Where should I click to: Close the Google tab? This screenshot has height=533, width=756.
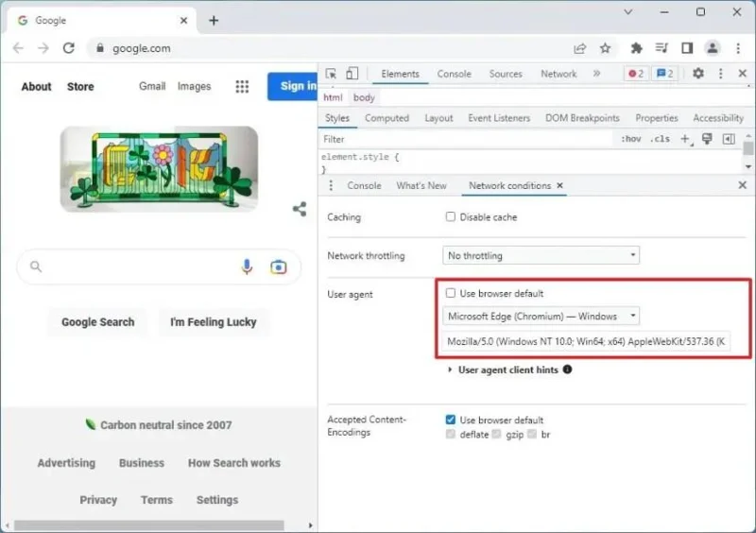click(183, 20)
